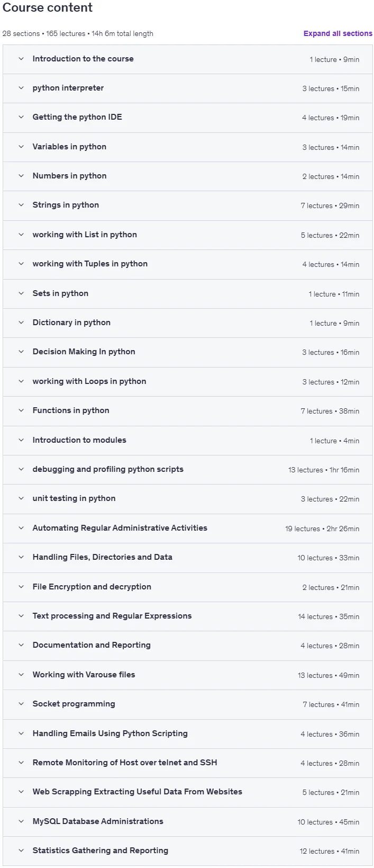This screenshot has width=374, height=868.
Task: Open debugging and profiling python scripts section
Action: pyautogui.click(x=188, y=470)
